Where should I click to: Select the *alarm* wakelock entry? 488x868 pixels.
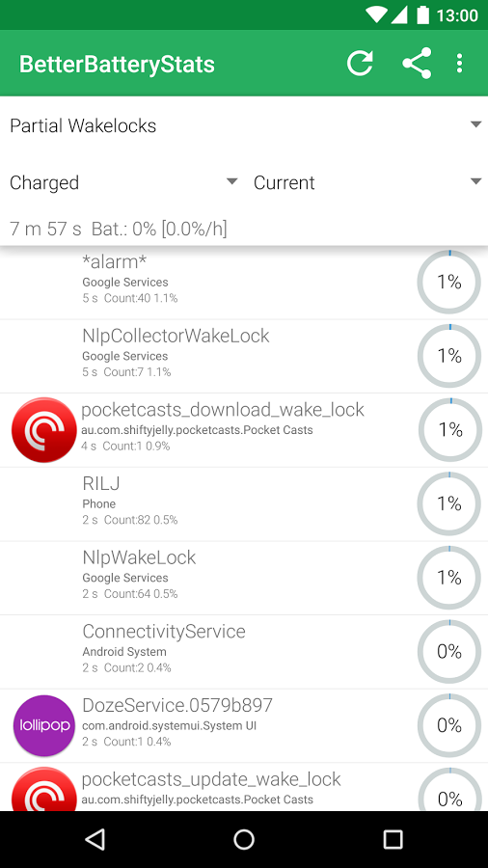coord(244,283)
